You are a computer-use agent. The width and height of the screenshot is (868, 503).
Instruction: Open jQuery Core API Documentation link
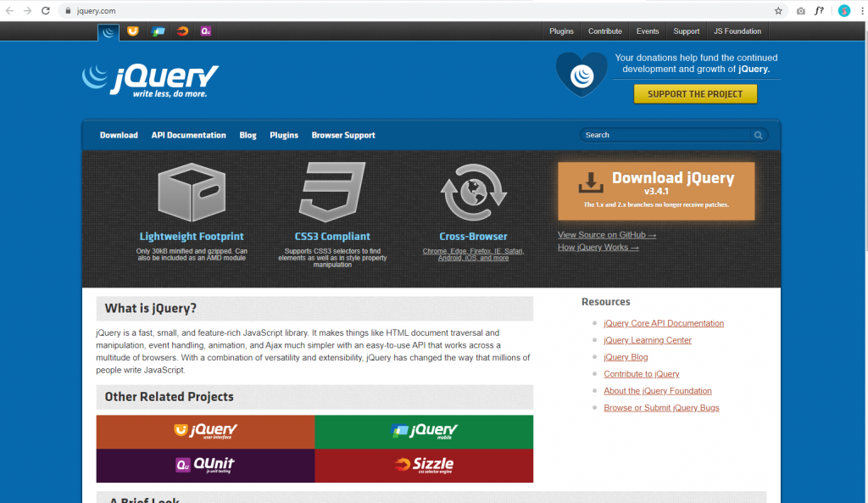[x=664, y=323]
